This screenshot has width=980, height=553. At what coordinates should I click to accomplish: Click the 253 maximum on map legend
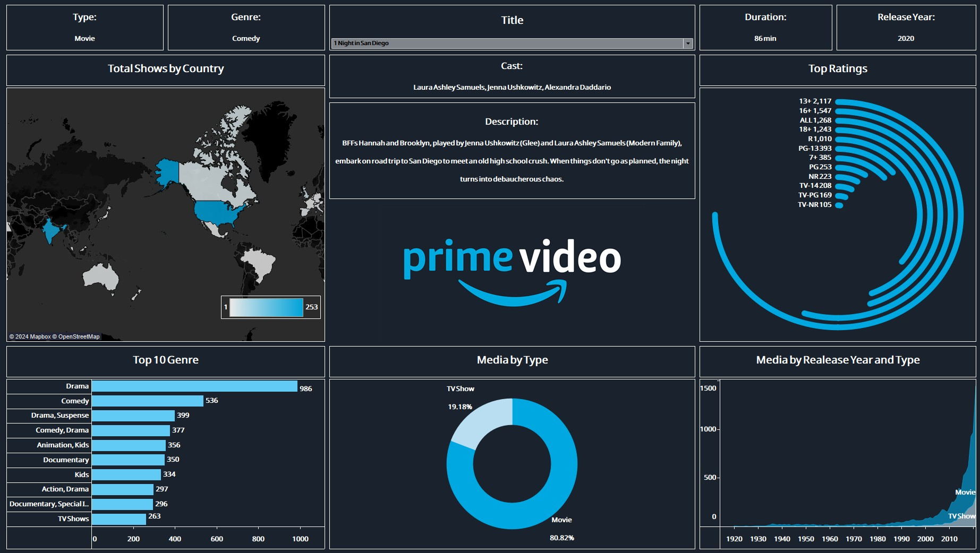pos(312,307)
